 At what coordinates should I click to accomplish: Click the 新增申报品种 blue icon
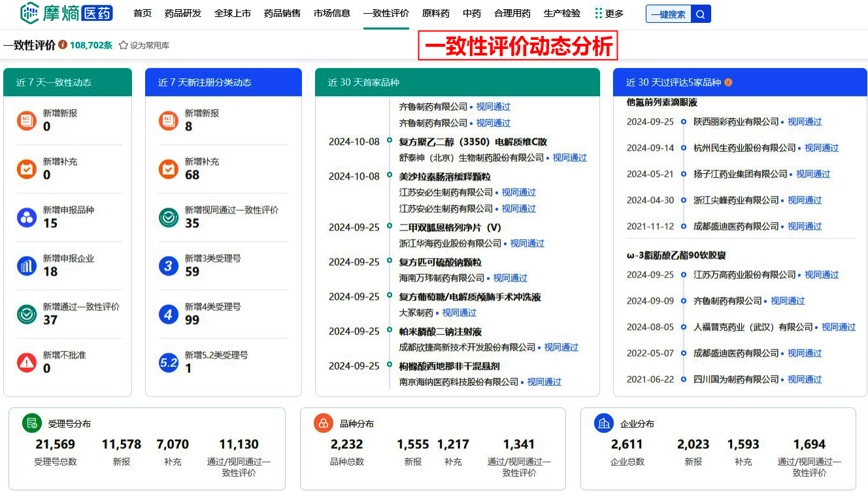27,217
